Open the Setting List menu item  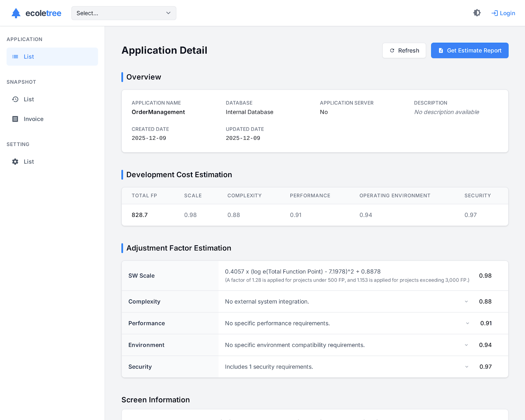pyautogui.click(x=52, y=162)
